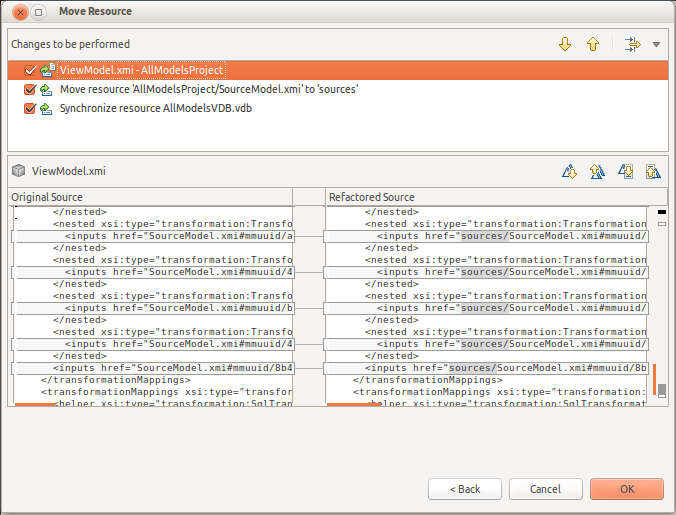Jump to previous change in compare viewer

pos(652,172)
